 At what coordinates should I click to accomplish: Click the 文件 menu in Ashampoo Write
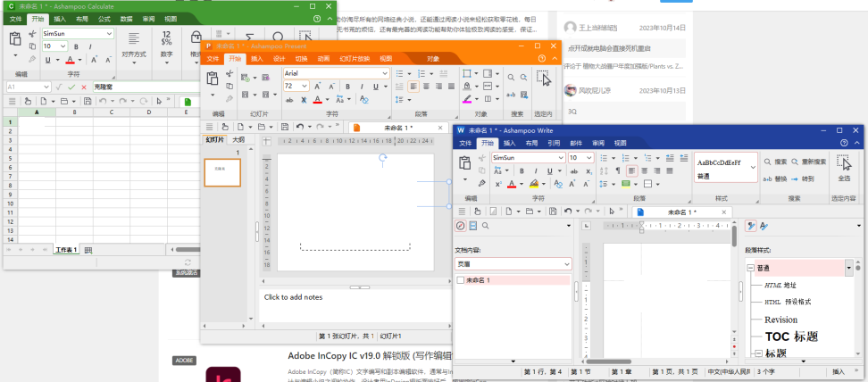coord(465,143)
